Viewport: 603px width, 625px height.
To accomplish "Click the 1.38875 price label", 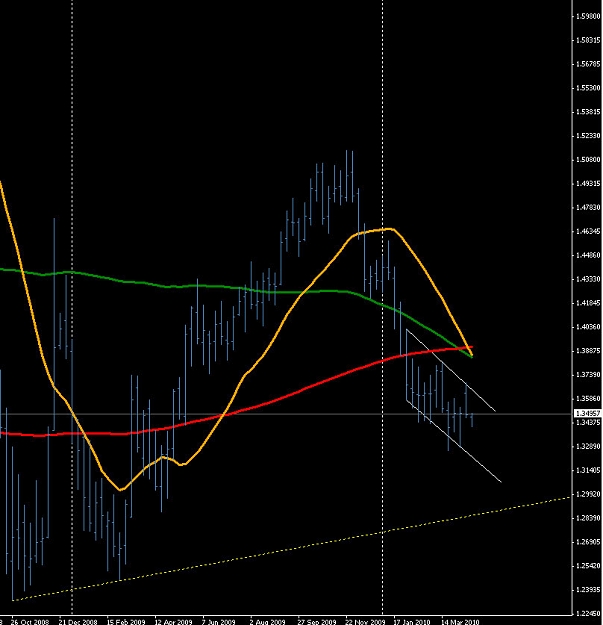I will coord(588,351).
